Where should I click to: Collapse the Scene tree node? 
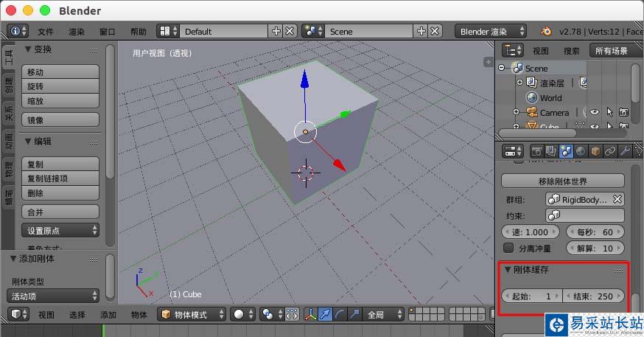pyautogui.click(x=502, y=68)
